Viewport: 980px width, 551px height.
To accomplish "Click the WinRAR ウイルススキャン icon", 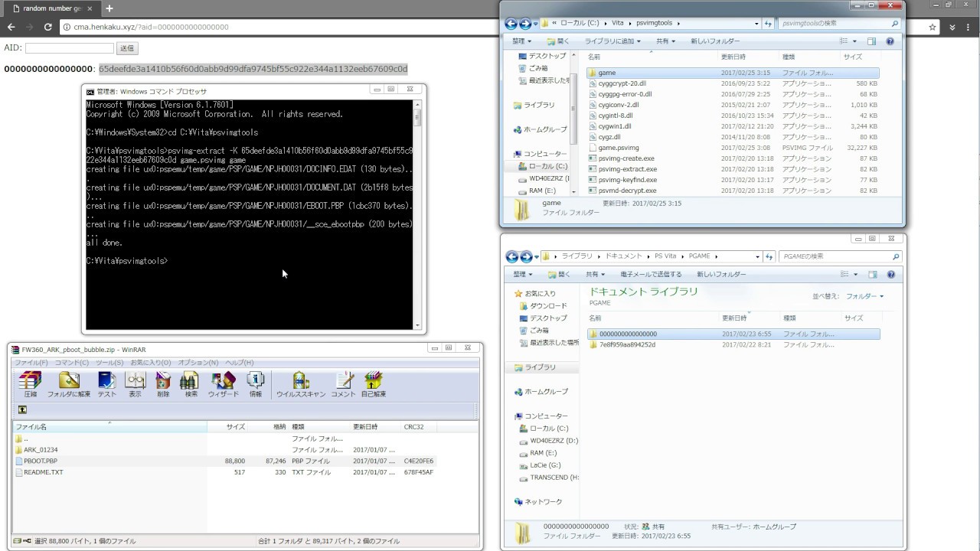I will click(301, 384).
